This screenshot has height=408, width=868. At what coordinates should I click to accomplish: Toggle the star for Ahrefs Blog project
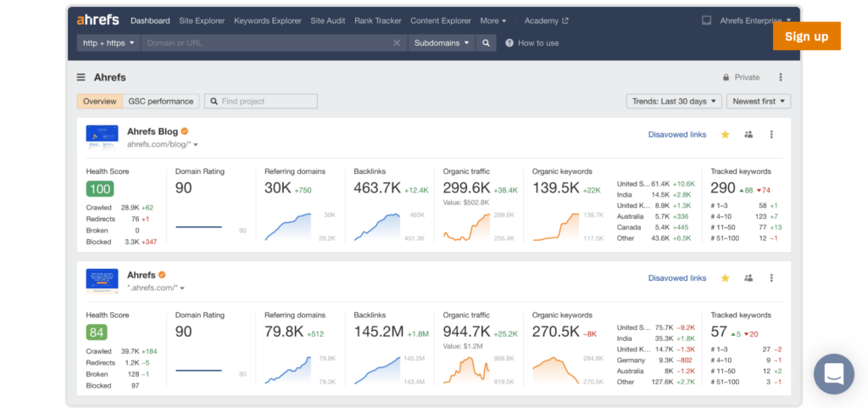click(x=726, y=135)
